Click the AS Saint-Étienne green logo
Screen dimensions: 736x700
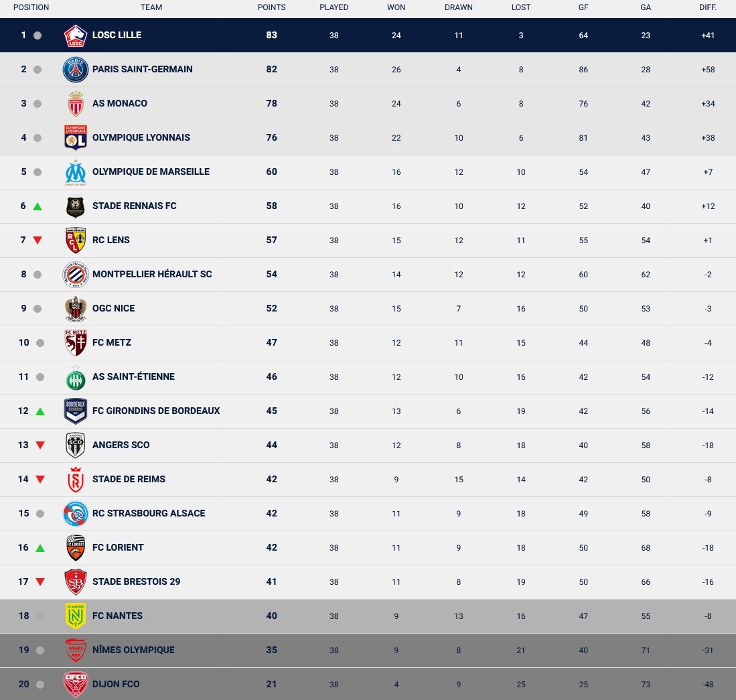[75, 377]
